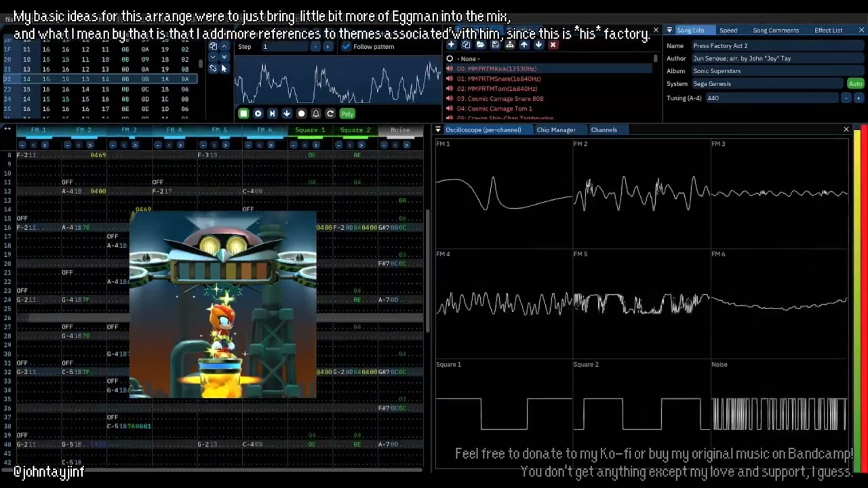The width and height of the screenshot is (868, 488).
Task: Click the speaker icon beside 00: MMPRTMKick
Action: [450, 68]
